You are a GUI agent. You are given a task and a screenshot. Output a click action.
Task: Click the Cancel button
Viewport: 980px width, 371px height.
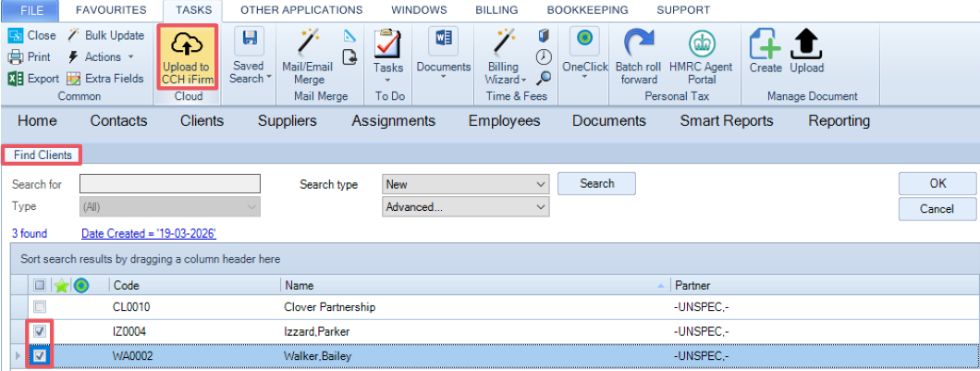937,209
